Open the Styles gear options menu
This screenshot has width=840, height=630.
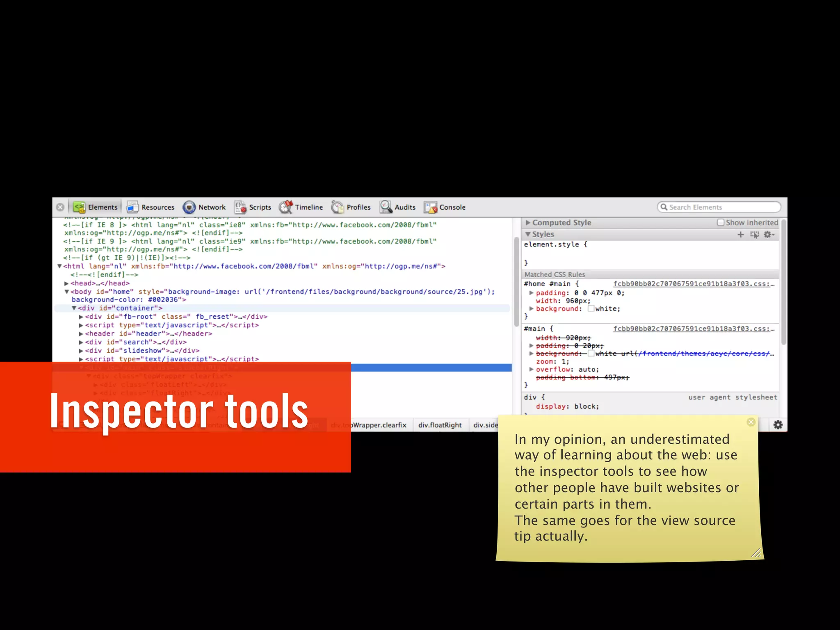point(769,235)
